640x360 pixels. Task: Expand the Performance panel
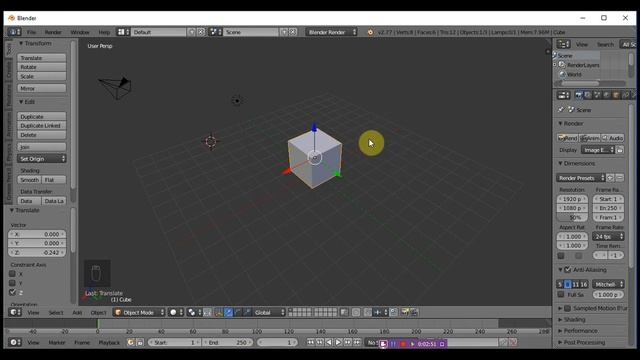[x=577, y=331]
